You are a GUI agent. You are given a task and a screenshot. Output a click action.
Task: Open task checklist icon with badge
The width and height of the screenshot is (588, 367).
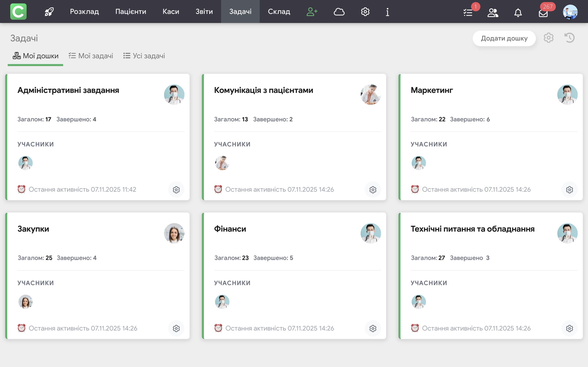tap(468, 12)
